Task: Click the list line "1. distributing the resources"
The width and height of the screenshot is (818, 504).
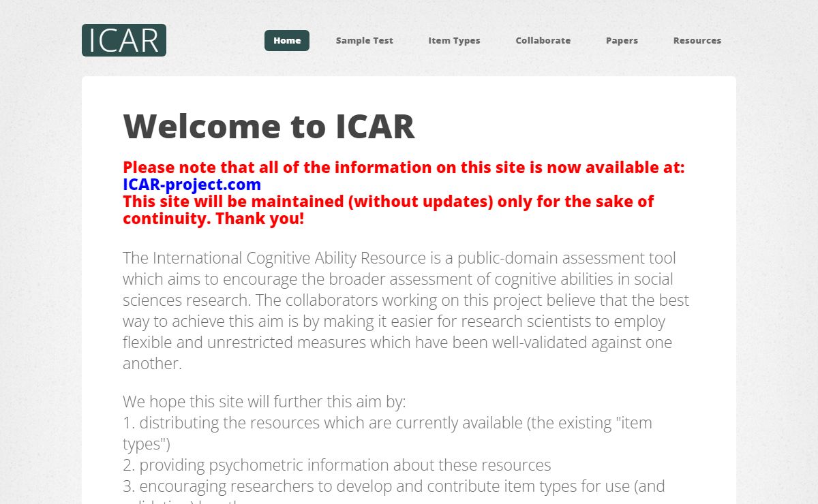Action: (387, 422)
